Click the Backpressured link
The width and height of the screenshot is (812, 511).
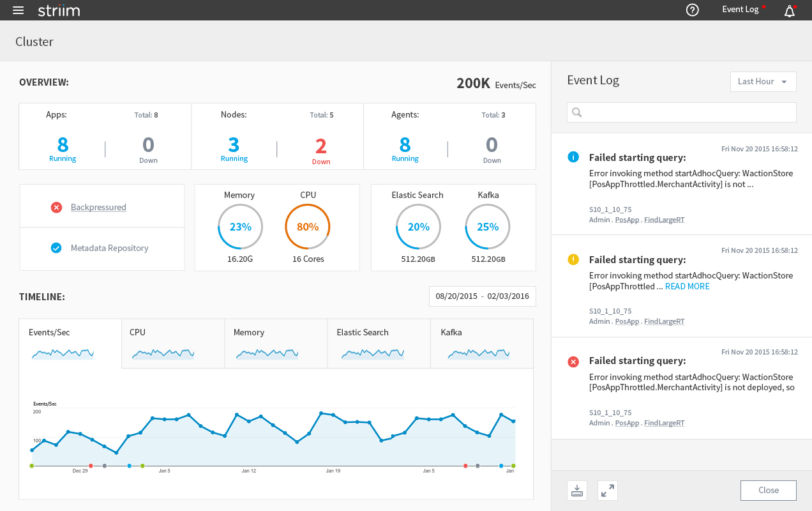[98, 207]
